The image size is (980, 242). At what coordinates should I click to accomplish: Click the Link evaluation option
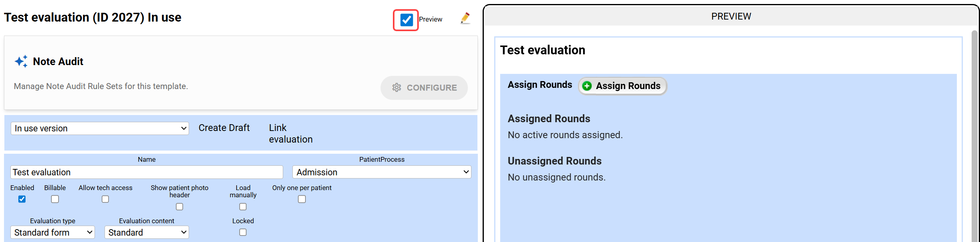(290, 133)
